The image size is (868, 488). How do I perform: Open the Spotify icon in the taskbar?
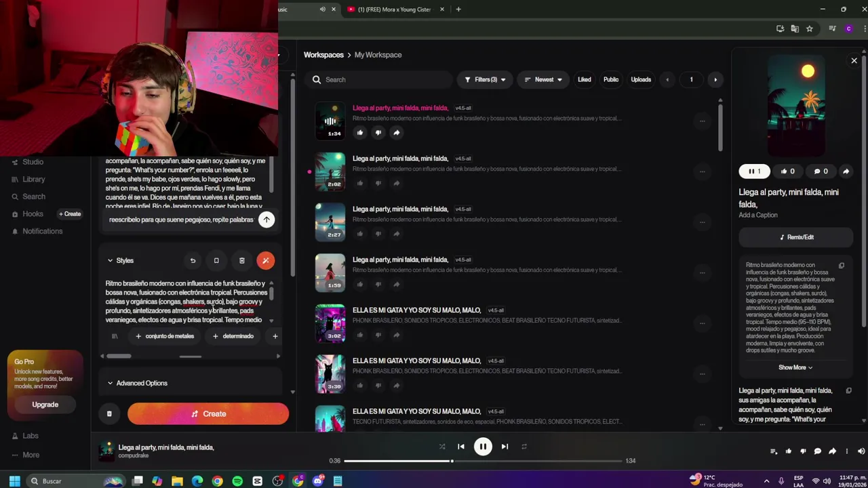click(237, 481)
